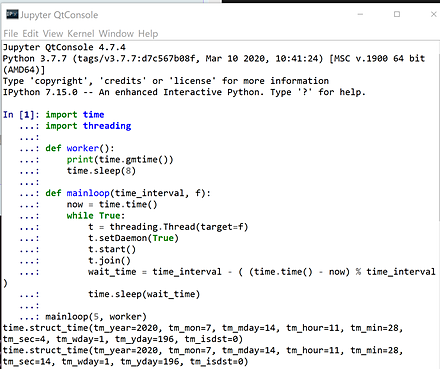The height and width of the screenshot is (369, 440).
Task: Click the 'IPython 7.15.0' banner line
Action: click(184, 92)
